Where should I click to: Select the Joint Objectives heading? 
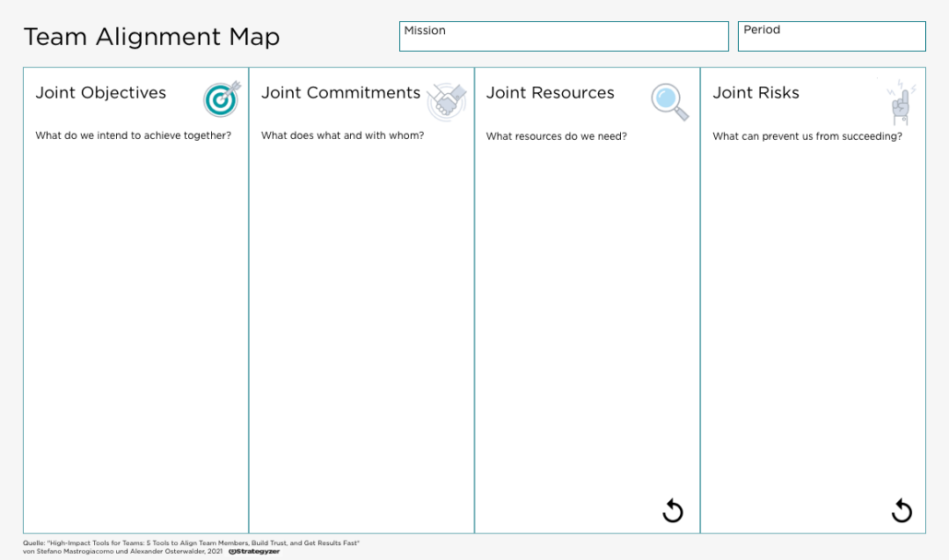[100, 93]
